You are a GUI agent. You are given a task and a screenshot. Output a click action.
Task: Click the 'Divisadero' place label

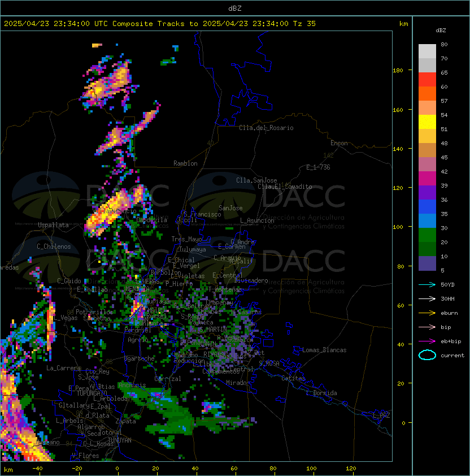251,280
